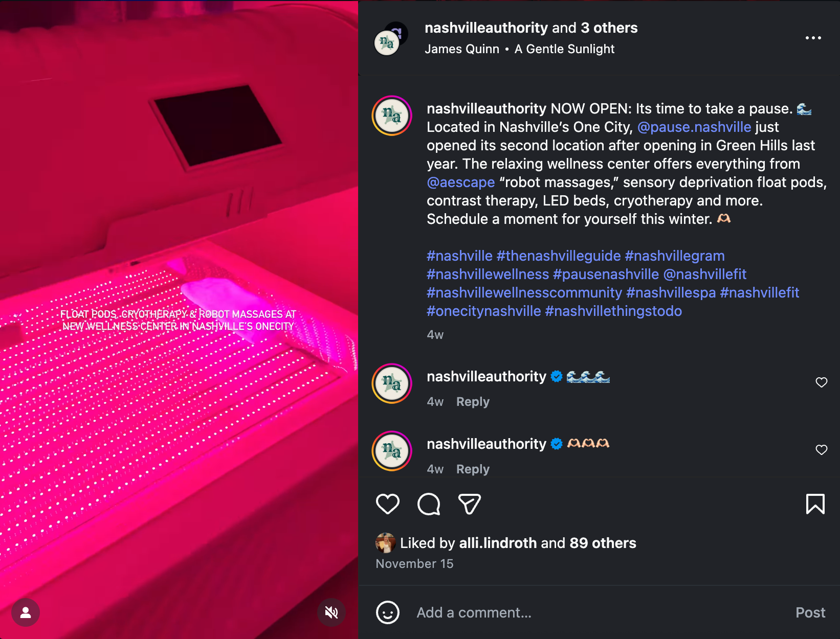Reply to the heart-hands emoji comment

[473, 469]
